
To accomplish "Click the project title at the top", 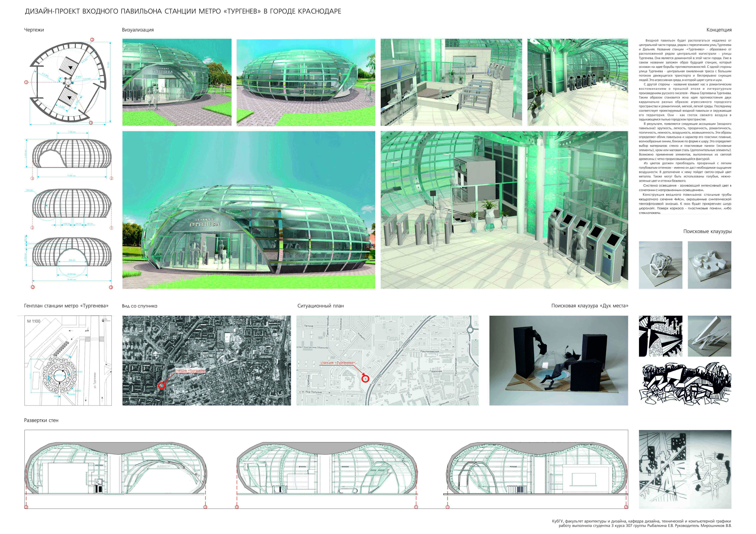I will tap(183, 12).
